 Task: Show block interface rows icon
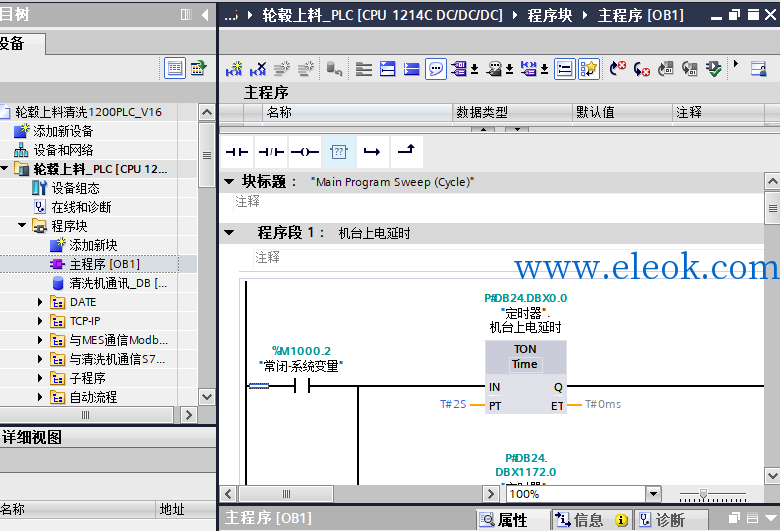pos(364,69)
